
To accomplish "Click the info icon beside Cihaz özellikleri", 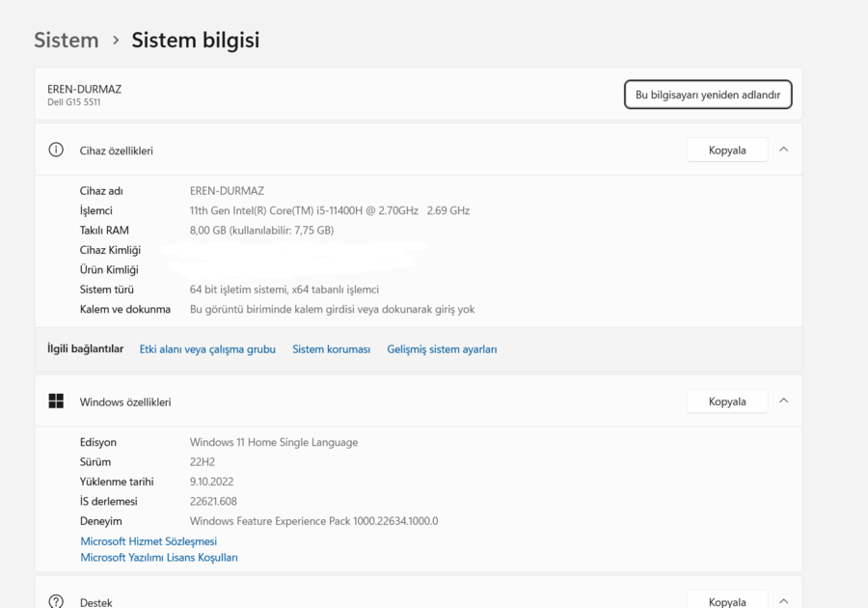I will click(x=56, y=150).
